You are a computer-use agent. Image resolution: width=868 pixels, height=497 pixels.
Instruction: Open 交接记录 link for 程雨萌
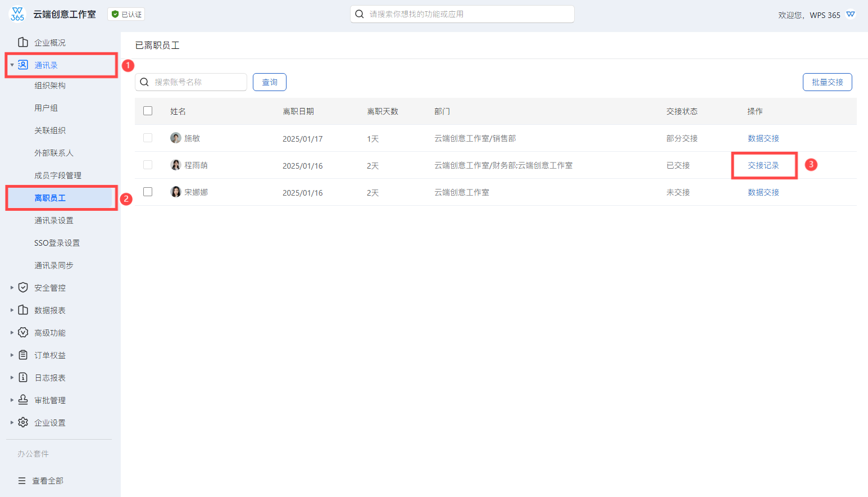pos(763,165)
